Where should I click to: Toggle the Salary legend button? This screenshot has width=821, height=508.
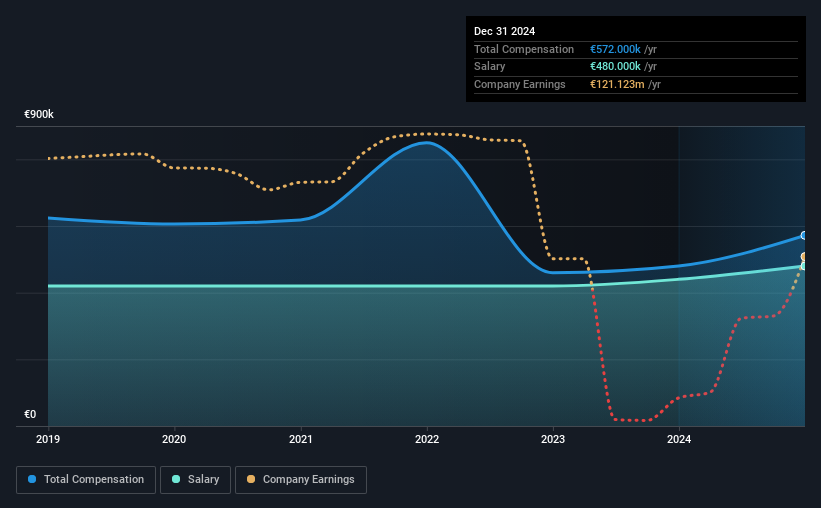[195, 480]
